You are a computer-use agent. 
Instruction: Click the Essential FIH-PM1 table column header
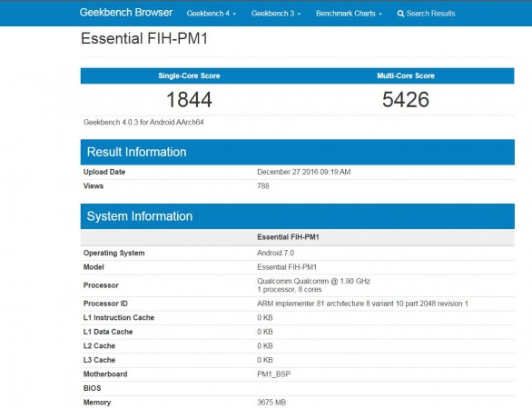click(288, 237)
